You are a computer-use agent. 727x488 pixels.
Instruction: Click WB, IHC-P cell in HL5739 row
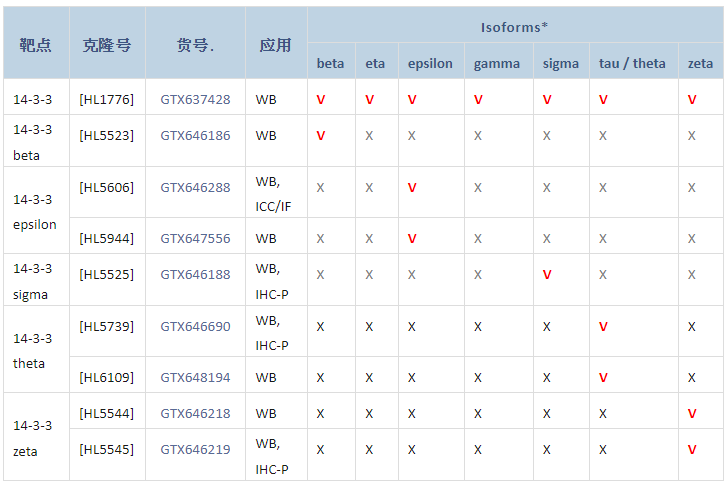tap(276, 331)
